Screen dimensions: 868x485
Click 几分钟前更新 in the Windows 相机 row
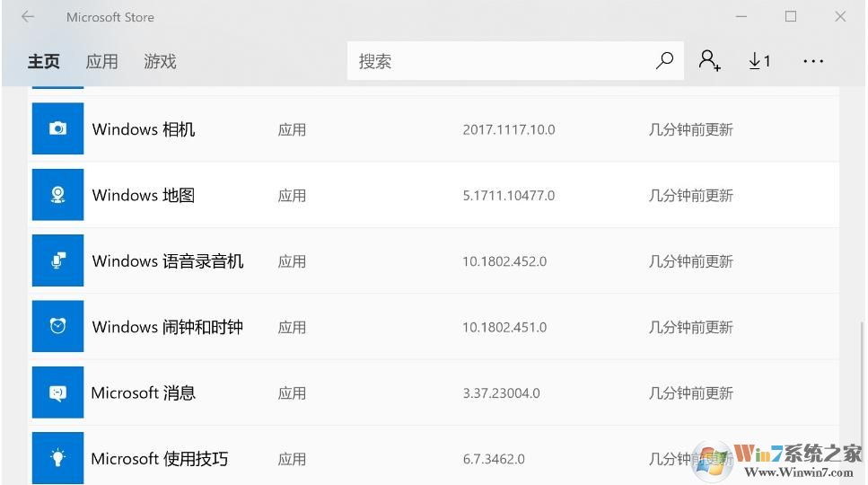(691, 129)
